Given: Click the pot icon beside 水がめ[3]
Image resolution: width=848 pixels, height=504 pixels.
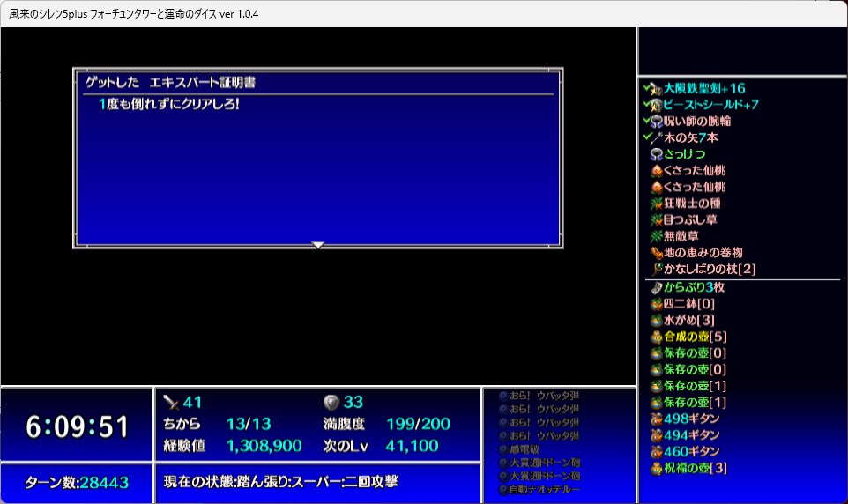Looking at the screenshot, I should (x=656, y=321).
